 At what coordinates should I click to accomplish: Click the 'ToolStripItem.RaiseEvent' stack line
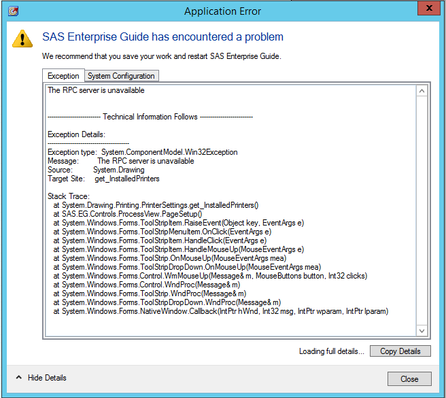tap(179, 223)
